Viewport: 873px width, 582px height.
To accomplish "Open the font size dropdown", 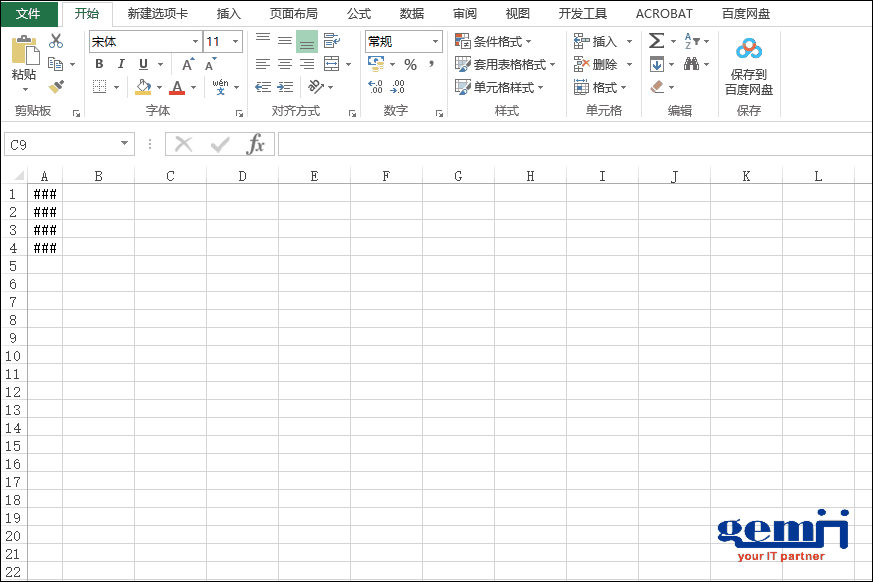I will click(234, 42).
